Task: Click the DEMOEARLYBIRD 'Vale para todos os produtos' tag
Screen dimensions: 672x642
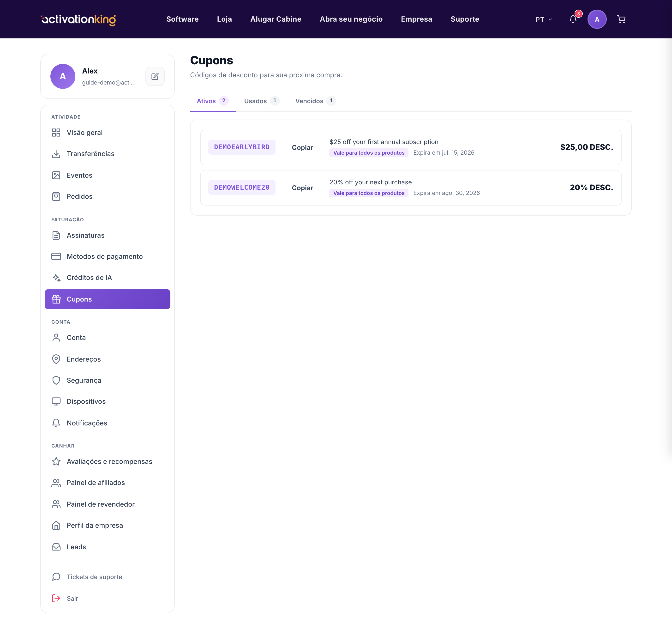Action: pyautogui.click(x=369, y=153)
